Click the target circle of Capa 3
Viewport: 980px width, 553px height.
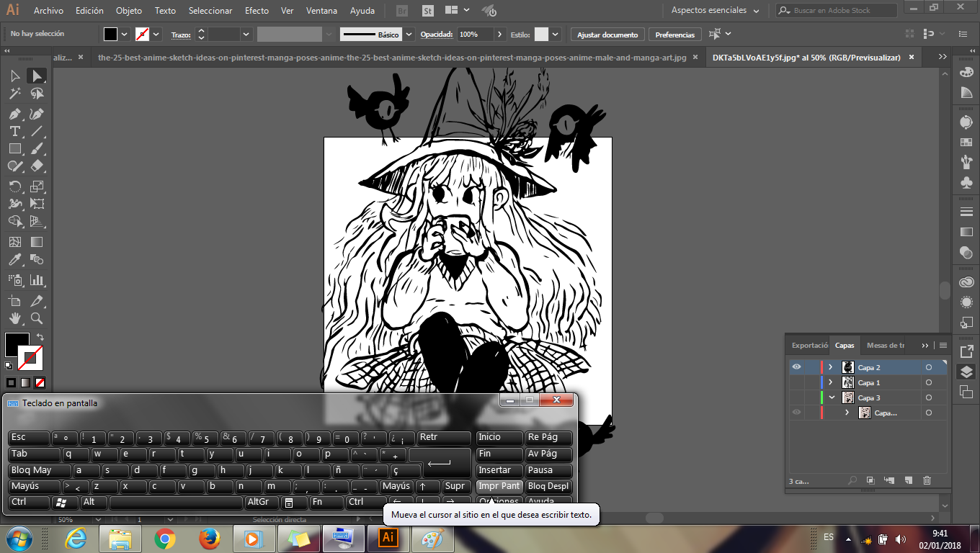(x=929, y=397)
